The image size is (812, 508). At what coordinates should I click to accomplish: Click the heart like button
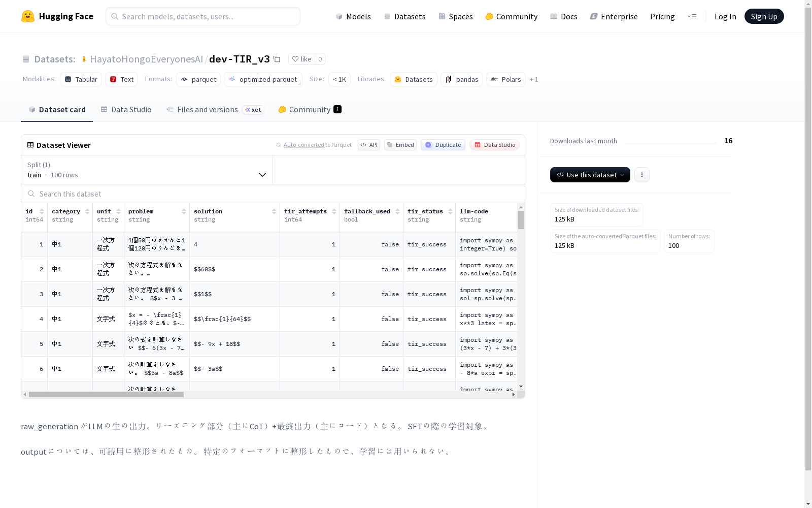(x=301, y=59)
